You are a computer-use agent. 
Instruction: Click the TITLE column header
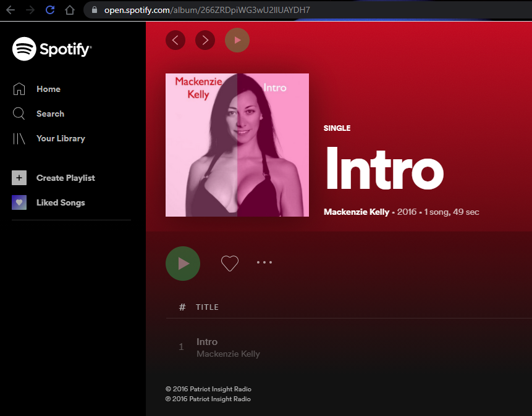point(207,307)
